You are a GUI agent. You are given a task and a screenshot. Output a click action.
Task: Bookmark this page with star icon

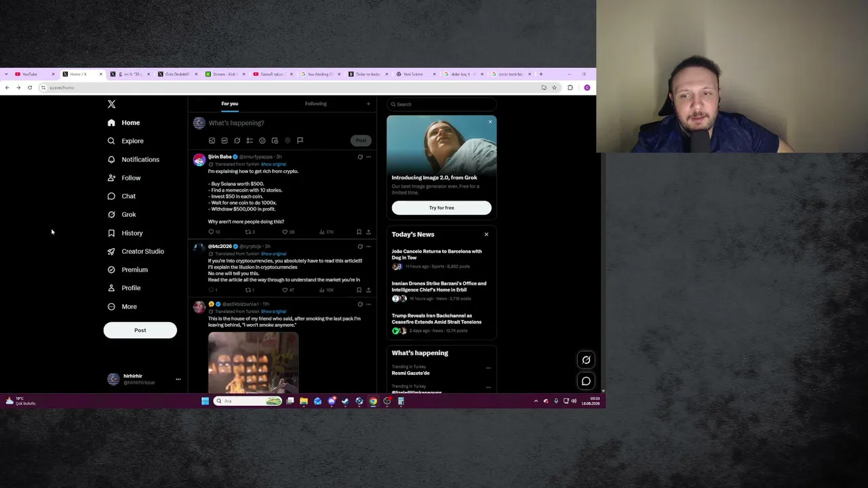pos(554,87)
